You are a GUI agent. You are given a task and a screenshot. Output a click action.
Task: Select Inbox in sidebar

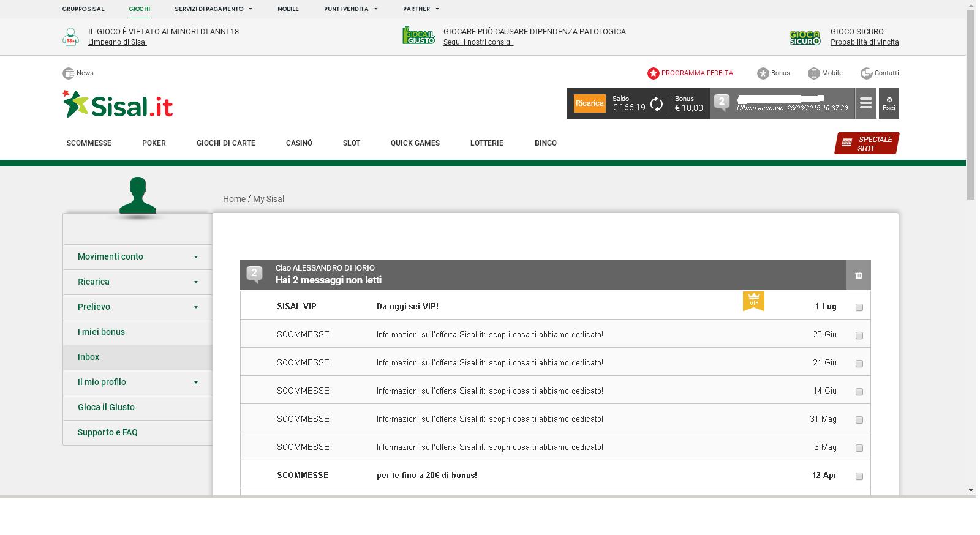137,357
